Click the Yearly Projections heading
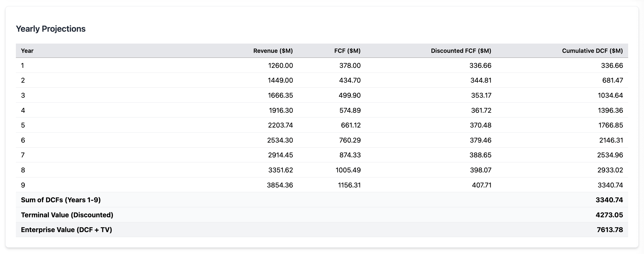This screenshot has width=644, height=254. pos(50,29)
